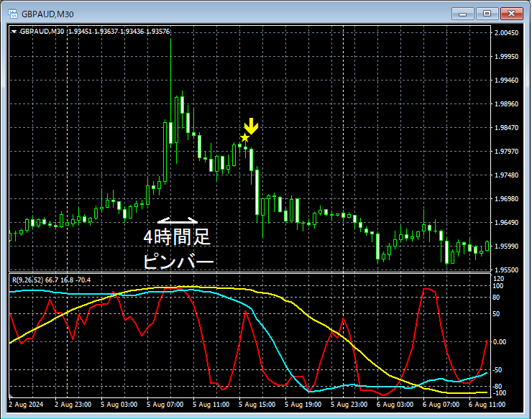
Task: Click the GBPAUD,M30 OHLC header text
Action: click(x=95, y=32)
